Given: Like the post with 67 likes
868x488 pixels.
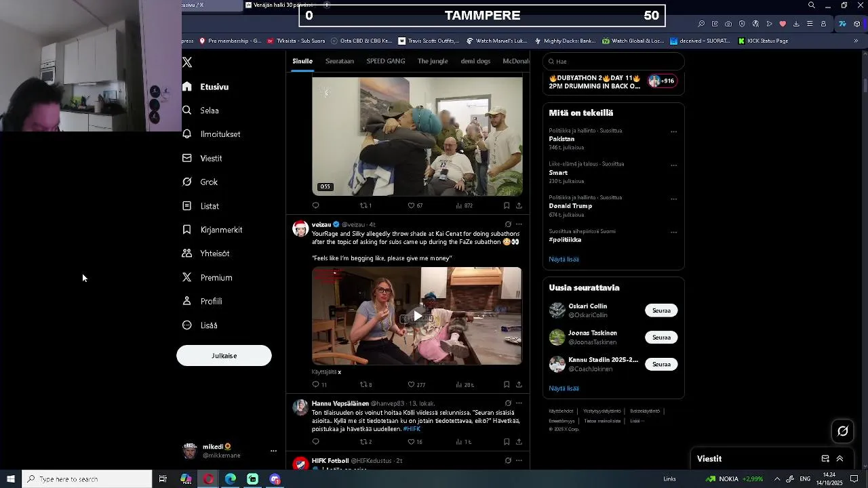Looking at the screenshot, I should click(x=415, y=205).
